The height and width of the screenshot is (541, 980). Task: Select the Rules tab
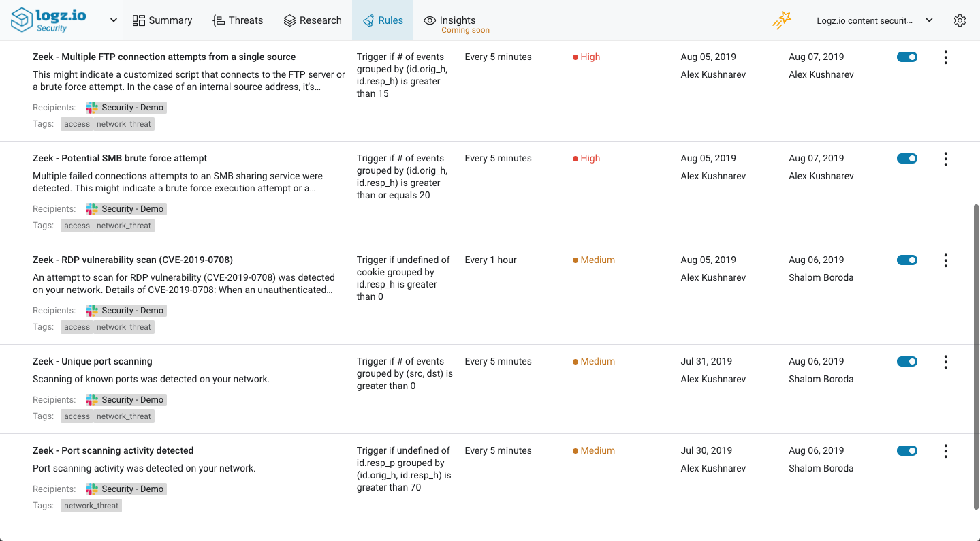pyautogui.click(x=383, y=20)
